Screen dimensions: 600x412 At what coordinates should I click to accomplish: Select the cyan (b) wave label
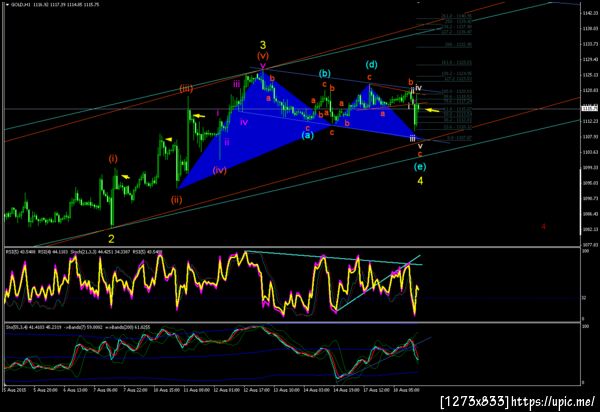pyautogui.click(x=324, y=73)
